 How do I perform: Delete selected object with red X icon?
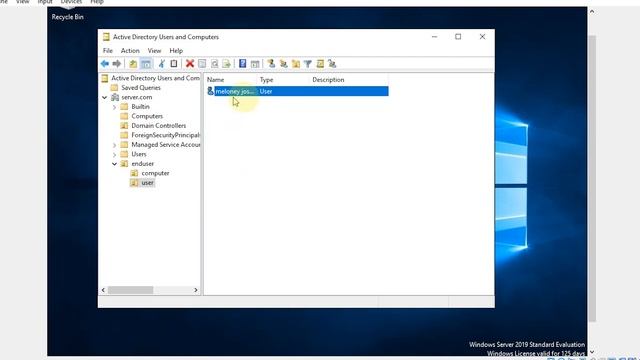click(x=190, y=64)
